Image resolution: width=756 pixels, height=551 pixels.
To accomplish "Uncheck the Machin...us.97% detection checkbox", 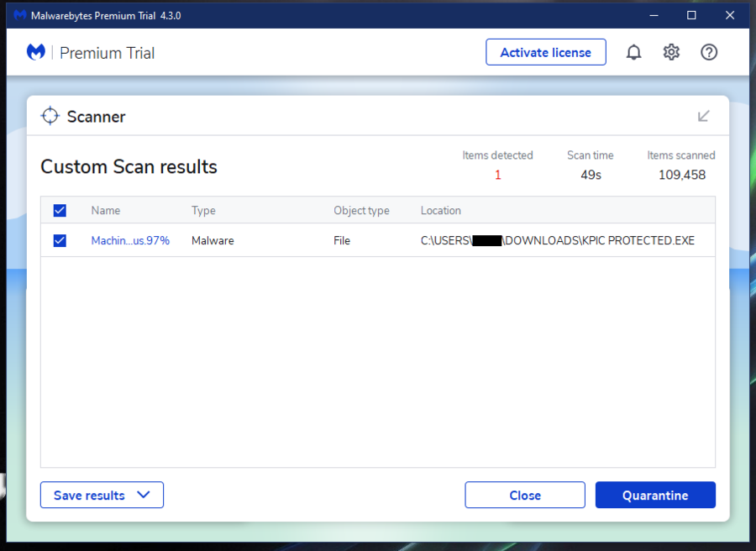I will click(60, 240).
